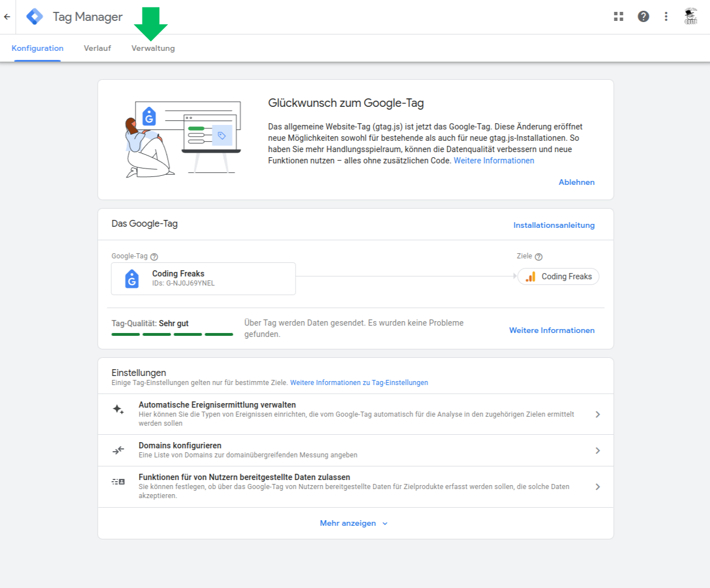
Task: Open the help question mark icon
Action: [x=643, y=16]
